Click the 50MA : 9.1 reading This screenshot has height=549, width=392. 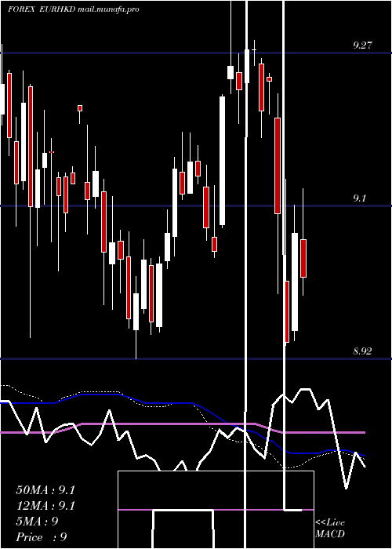point(45,490)
